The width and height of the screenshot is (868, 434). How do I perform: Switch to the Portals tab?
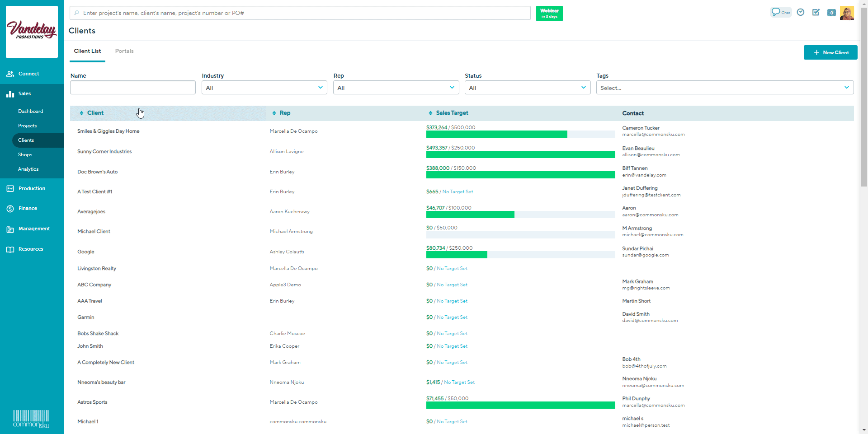click(x=124, y=51)
